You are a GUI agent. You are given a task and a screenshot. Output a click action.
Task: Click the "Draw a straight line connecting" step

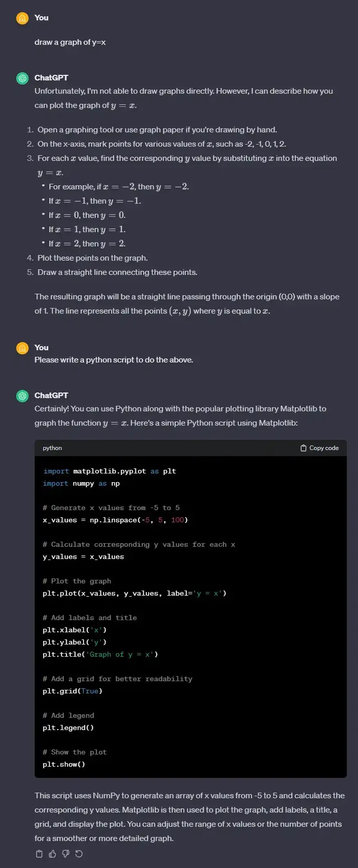pyautogui.click(x=117, y=272)
